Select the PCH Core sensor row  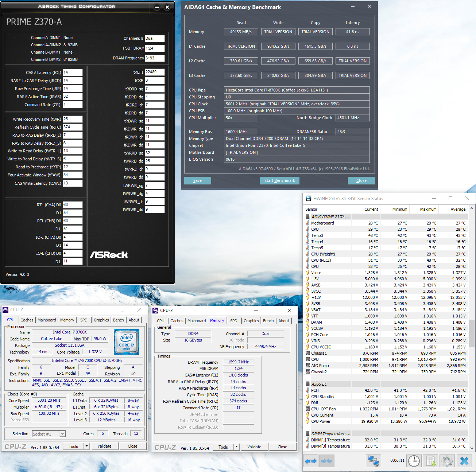(x=386, y=335)
